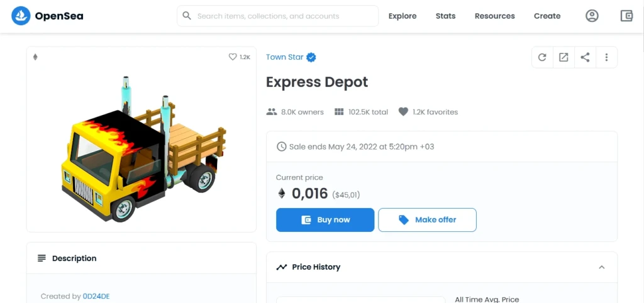Viewport: 644px width, 303px height.
Task: Open the Stats menu
Action: [446, 16]
